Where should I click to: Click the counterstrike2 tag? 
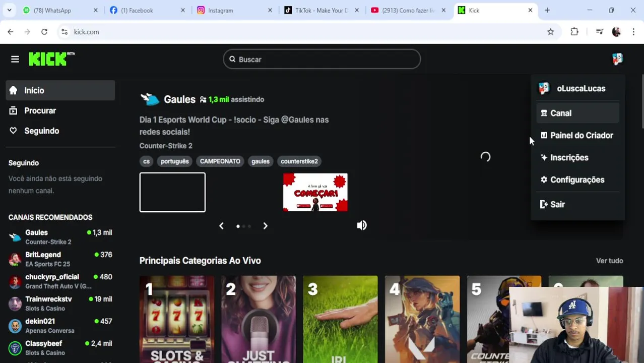pos(299,161)
